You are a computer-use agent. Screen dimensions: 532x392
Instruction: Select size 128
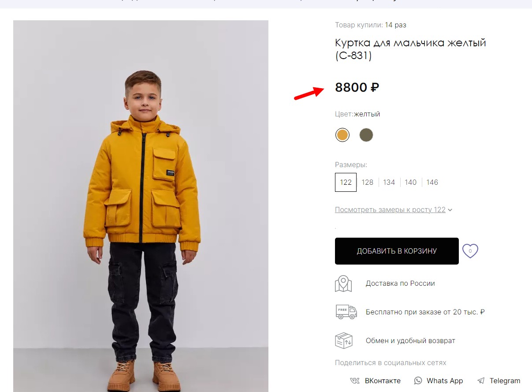point(367,182)
